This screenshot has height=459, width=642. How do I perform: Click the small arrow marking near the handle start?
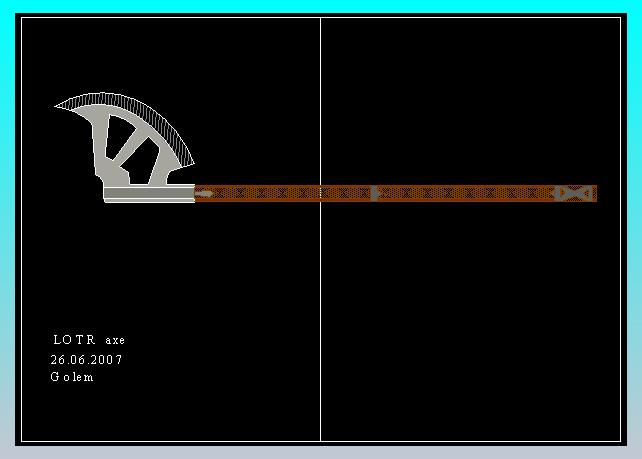pyautogui.click(x=204, y=194)
